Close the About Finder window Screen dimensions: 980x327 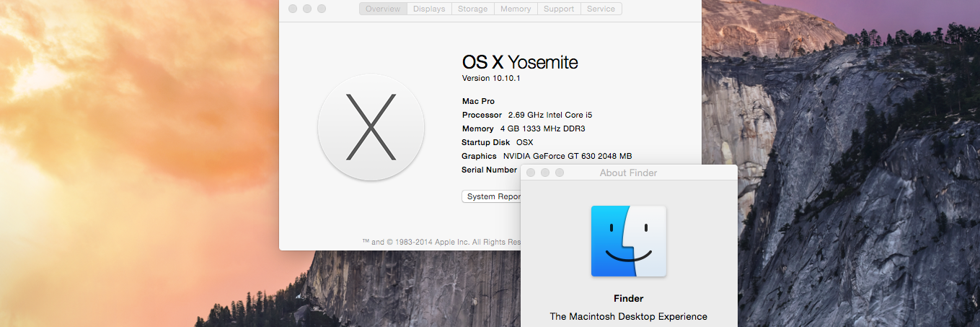[x=531, y=173]
